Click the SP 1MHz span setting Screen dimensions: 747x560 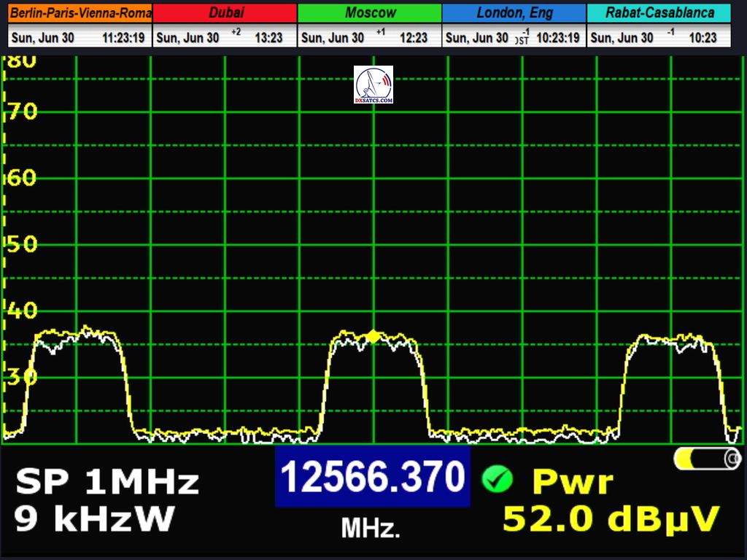[107, 483]
